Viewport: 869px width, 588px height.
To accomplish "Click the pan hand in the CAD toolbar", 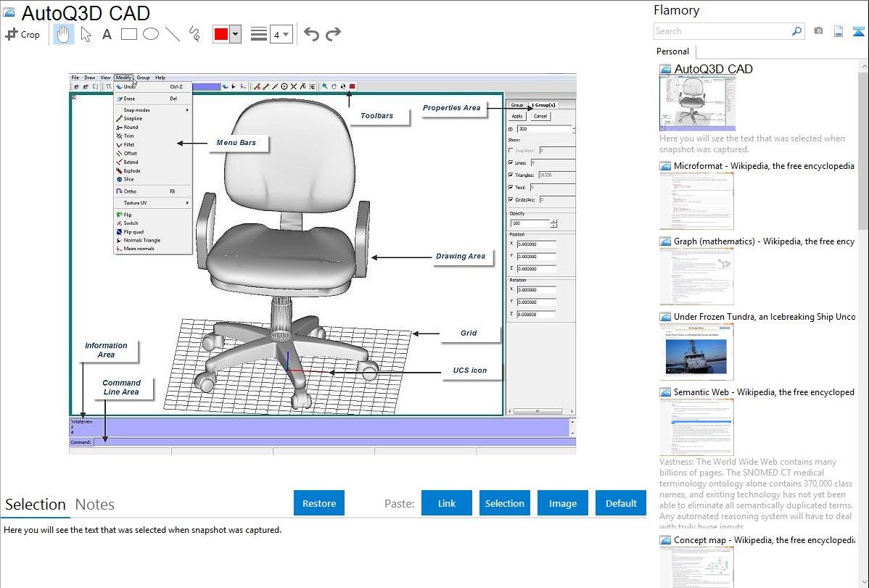I will (334, 86).
